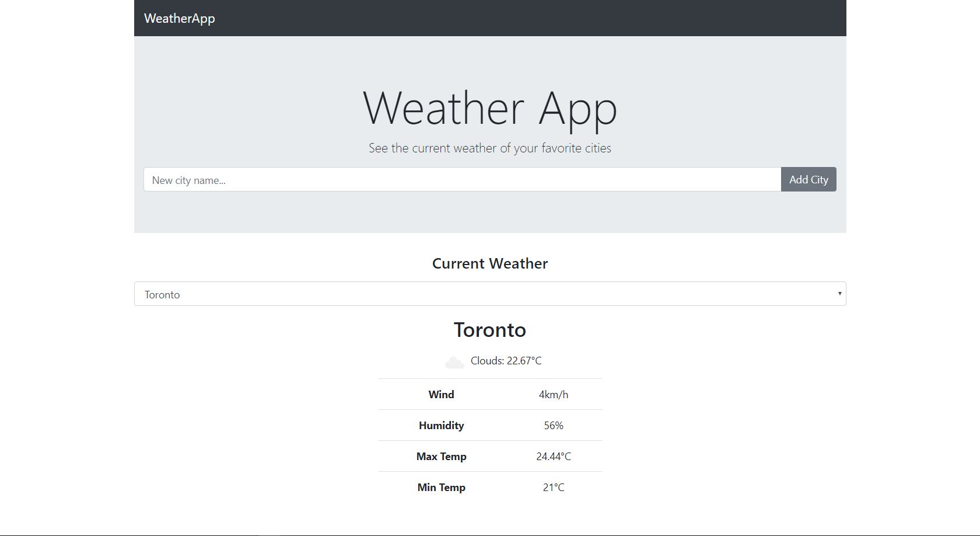Image resolution: width=980 pixels, height=536 pixels.
Task: Click the Weather App page title
Action: pyautogui.click(x=490, y=108)
